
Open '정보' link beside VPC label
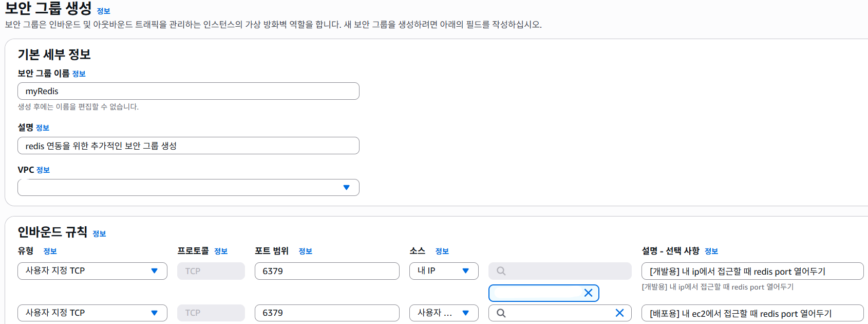pyautogui.click(x=43, y=170)
